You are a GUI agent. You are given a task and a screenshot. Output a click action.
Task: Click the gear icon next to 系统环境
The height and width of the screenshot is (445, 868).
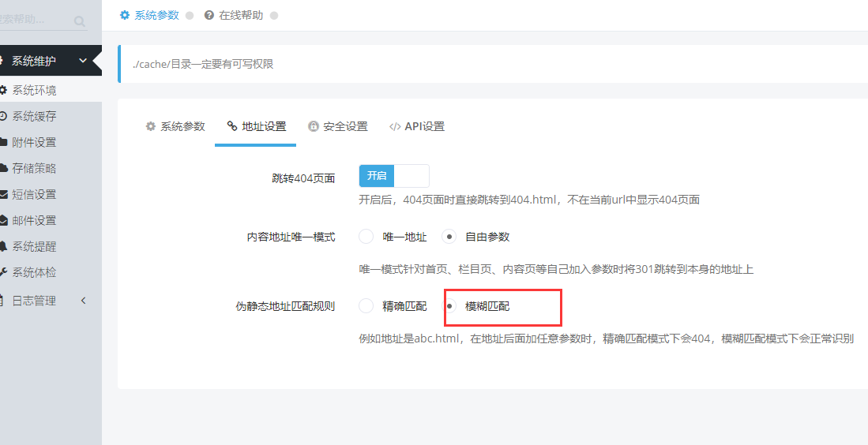(x=3, y=90)
